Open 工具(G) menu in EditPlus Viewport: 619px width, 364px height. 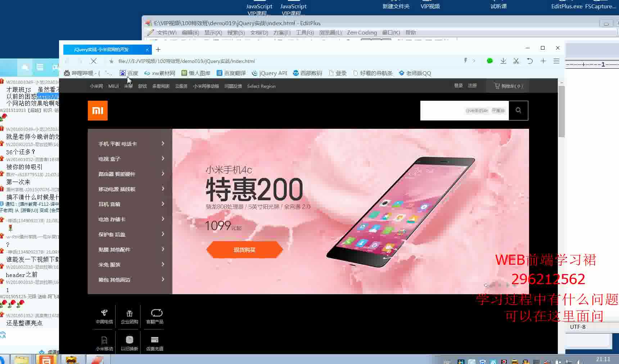(x=305, y=33)
